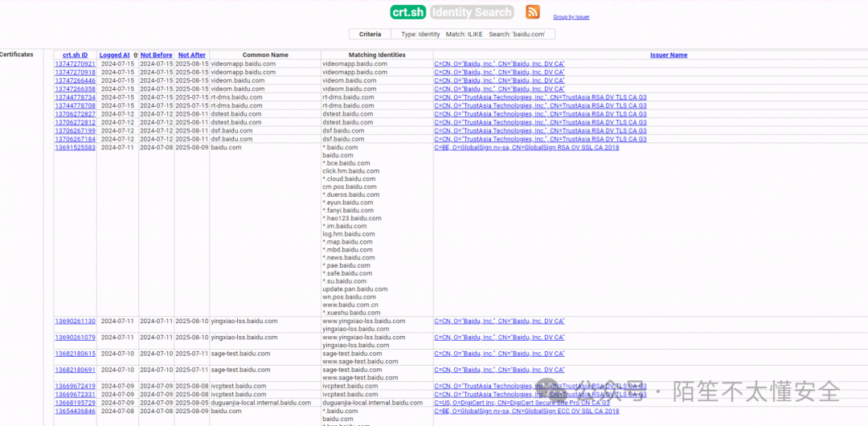Image resolution: width=868 pixels, height=426 pixels.
Task: Open the GlobalSign ECC OV SSL CA 2018 issuer link
Action: click(x=527, y=411)
